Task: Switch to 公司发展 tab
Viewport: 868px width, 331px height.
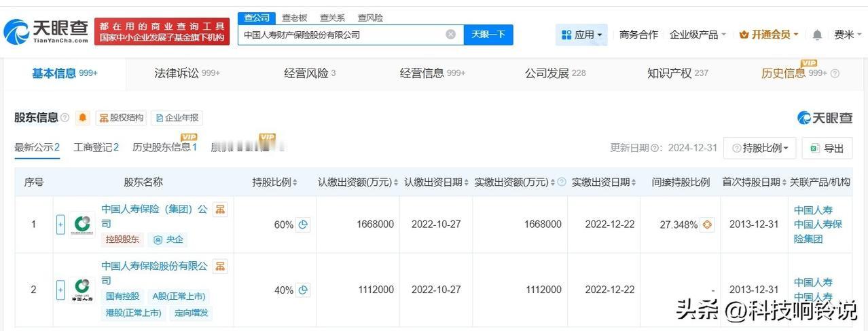Action: [x=555, y=73]
